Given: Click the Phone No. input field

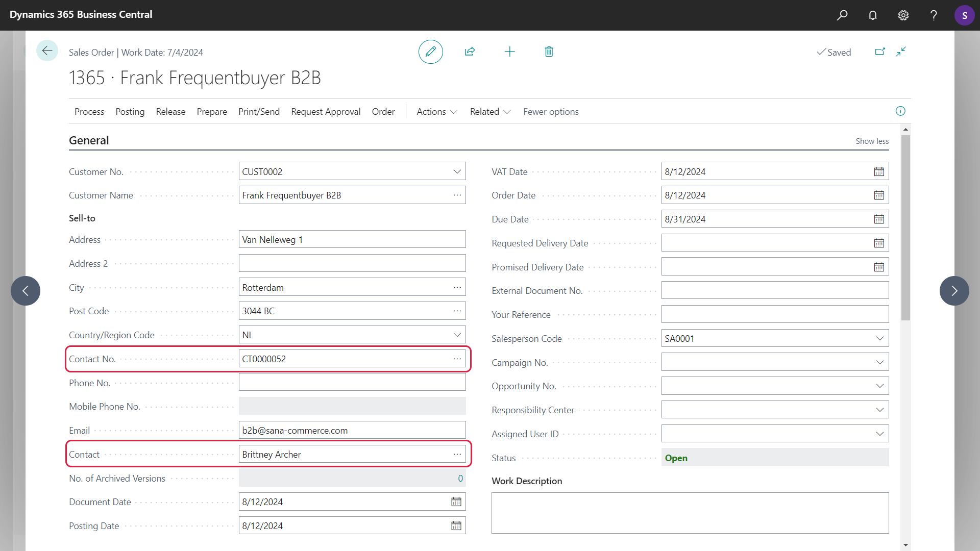Looking at the screenshot, I should point(352,383).
